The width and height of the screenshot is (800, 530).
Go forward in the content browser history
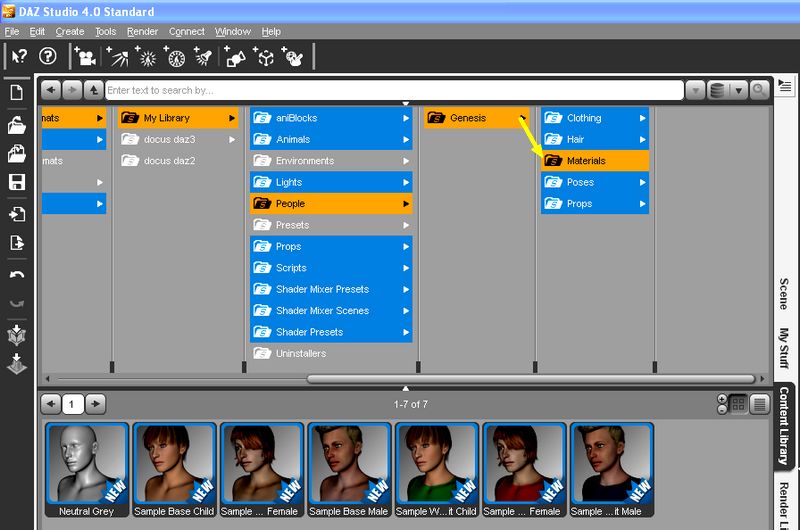point(72,90)
